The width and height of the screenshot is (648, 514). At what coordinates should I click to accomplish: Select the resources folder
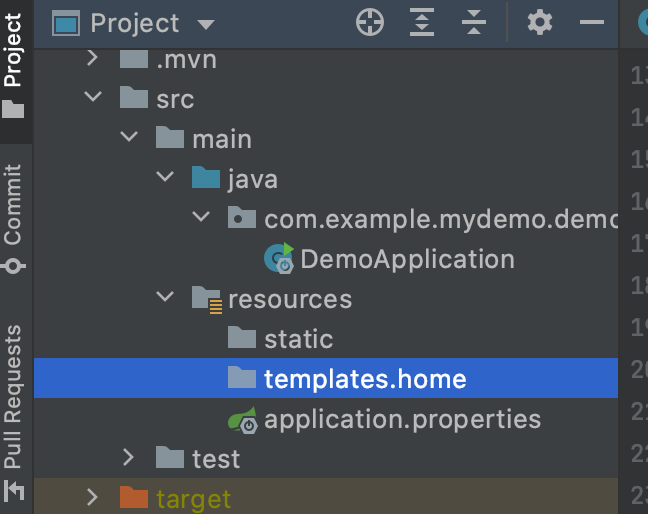coord(290,299)
